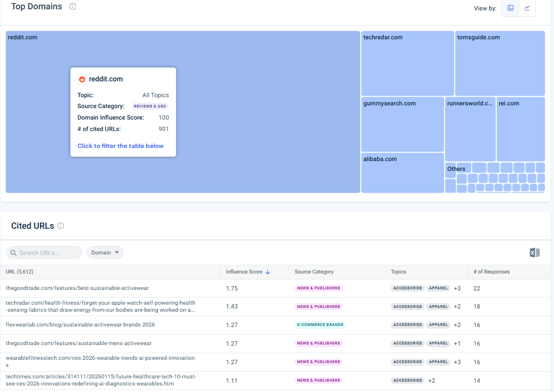The height and width of the screenshot is (392, 554).
Task: Expand +2 topics in flexwearlab row
Action: [457, 325]
